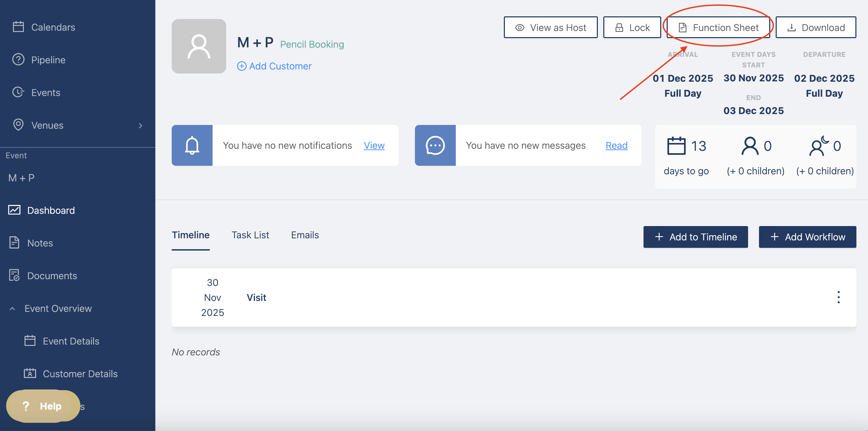Click the days-to-go calendar icon

click(x=676, y=146)
